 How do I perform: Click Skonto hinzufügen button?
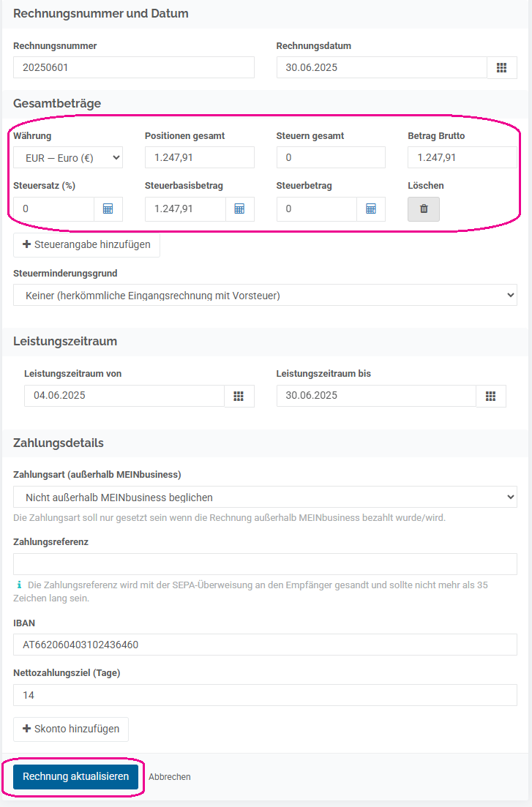point(71,729)
